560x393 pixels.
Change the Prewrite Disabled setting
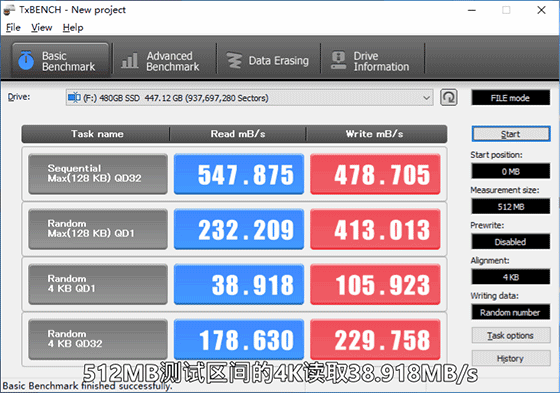coord(510,242)
